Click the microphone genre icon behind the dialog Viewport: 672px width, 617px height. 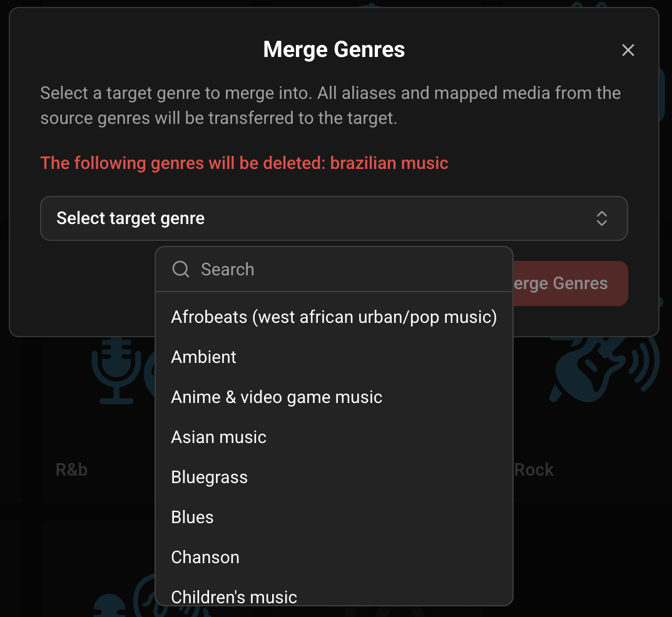(113, 370)
